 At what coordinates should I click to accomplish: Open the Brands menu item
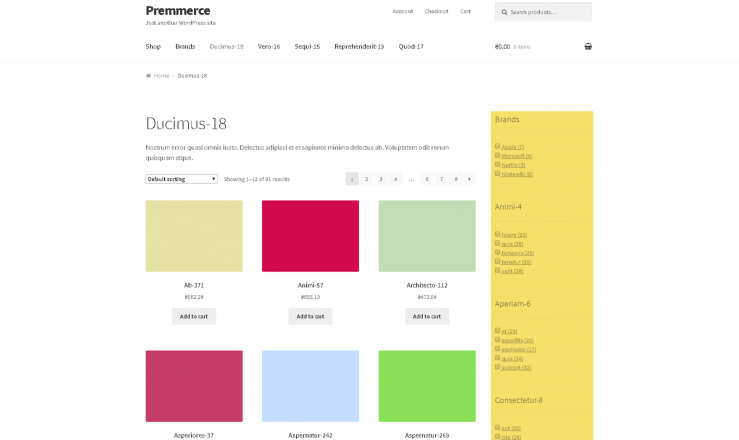point(185,47)
